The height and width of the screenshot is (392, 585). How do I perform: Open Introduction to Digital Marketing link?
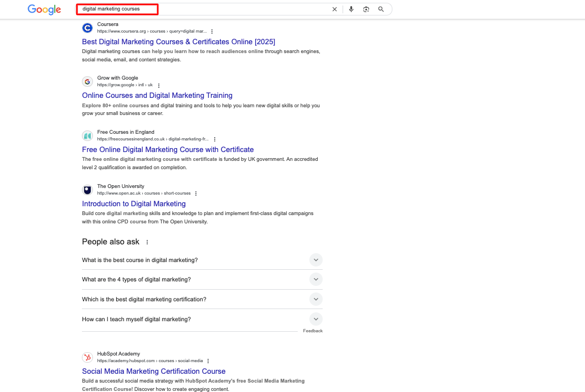click(x=133, y=204)
